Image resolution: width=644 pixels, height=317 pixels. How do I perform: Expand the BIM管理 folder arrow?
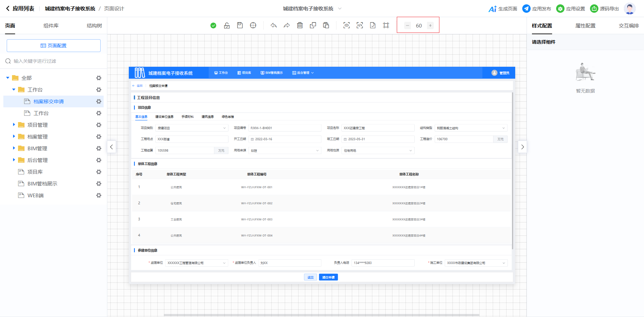click(14, 148)
